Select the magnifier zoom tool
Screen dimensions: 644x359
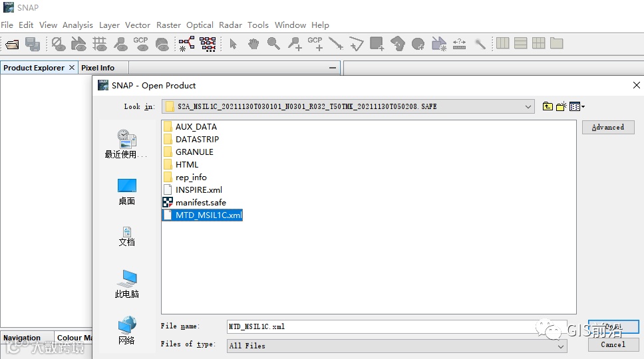click(273, 43)
